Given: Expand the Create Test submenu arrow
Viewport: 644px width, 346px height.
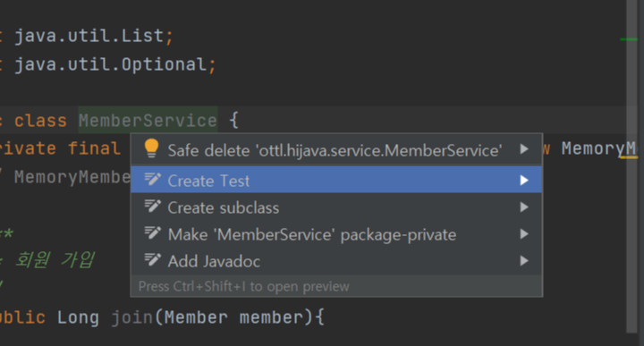Looking at the screenshot, I should click(523, 181).
